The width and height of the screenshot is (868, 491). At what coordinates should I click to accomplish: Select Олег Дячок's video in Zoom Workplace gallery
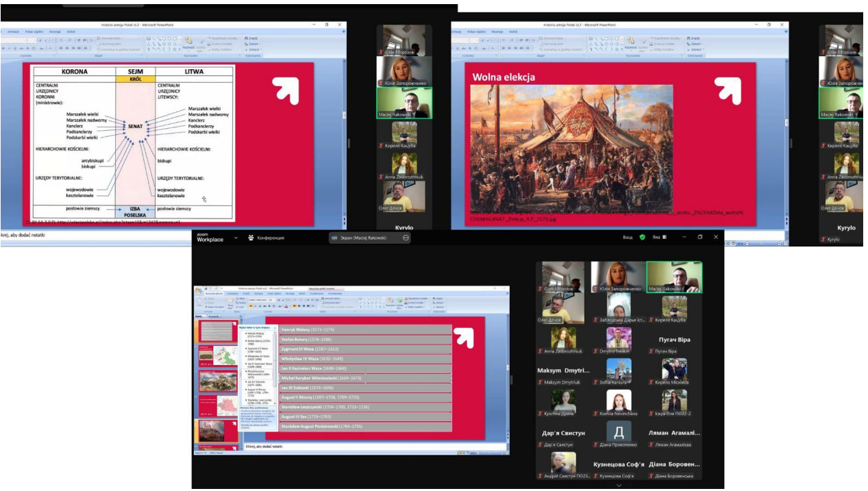click(x=564, y=309)
